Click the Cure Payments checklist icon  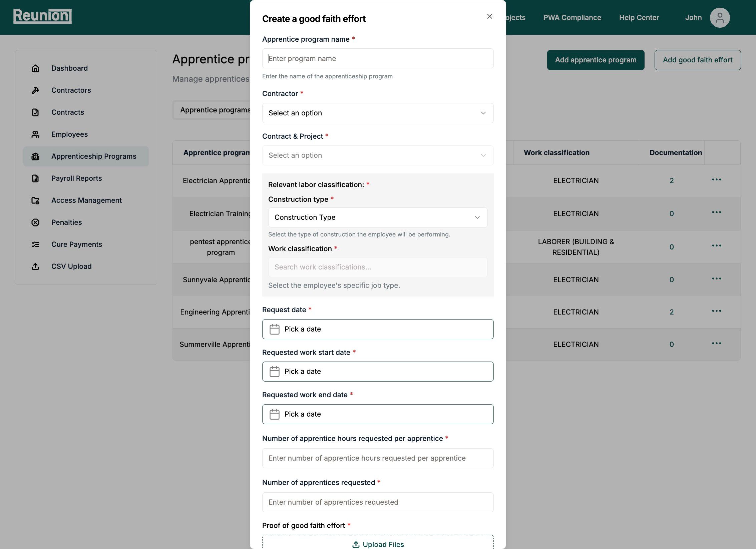coord(35,244)
